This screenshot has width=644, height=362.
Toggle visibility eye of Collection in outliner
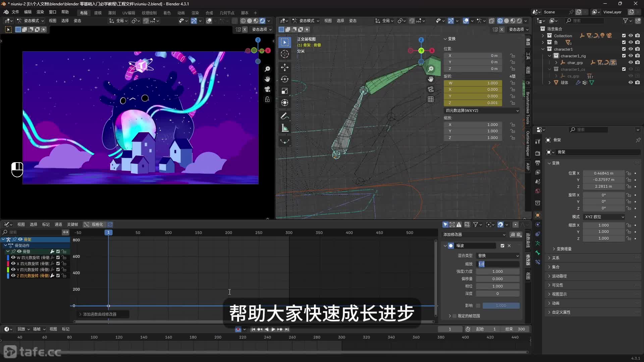[x=631, y=36]
